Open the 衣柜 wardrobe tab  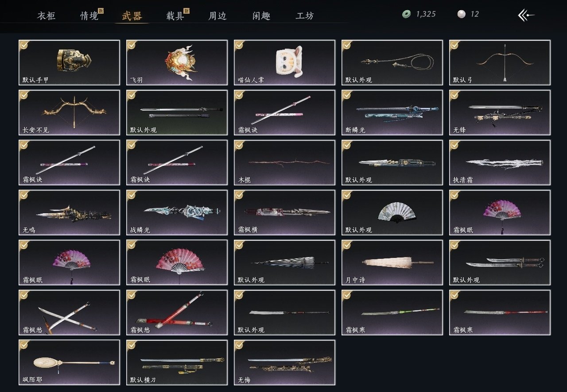(x=46, y=16)
